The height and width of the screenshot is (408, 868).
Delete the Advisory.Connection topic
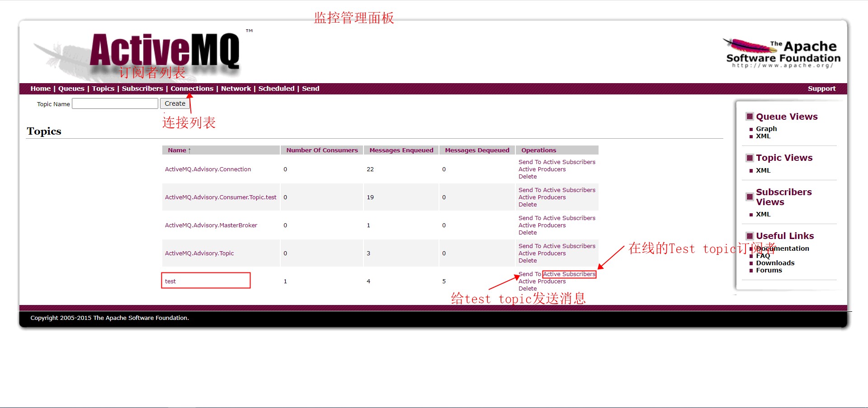tap(528, 176)
